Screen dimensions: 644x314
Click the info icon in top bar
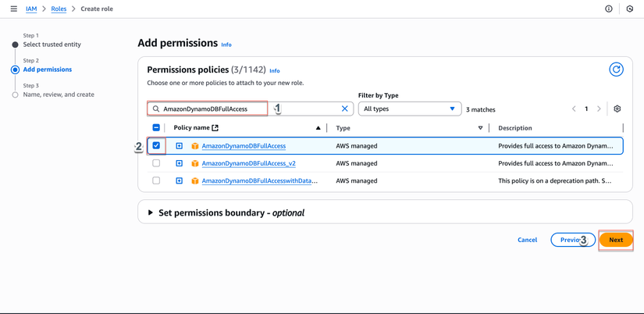(609, 9)
